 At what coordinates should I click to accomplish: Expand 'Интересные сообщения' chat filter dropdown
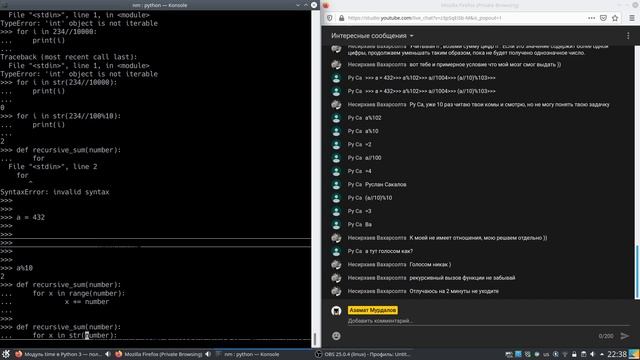tap(372, 36)
